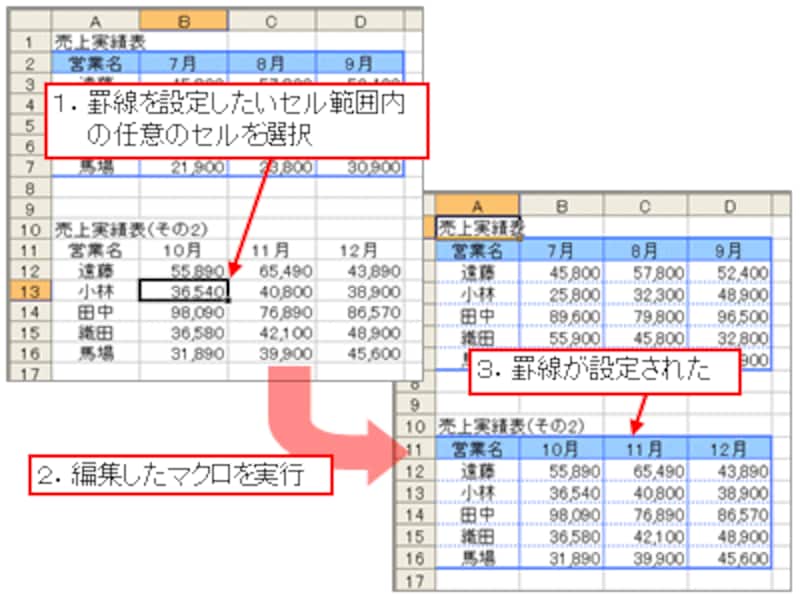800x596 pixels.
Task: Click '田中' cell in right worksheet row 14
Action: [x=478, y=514]
